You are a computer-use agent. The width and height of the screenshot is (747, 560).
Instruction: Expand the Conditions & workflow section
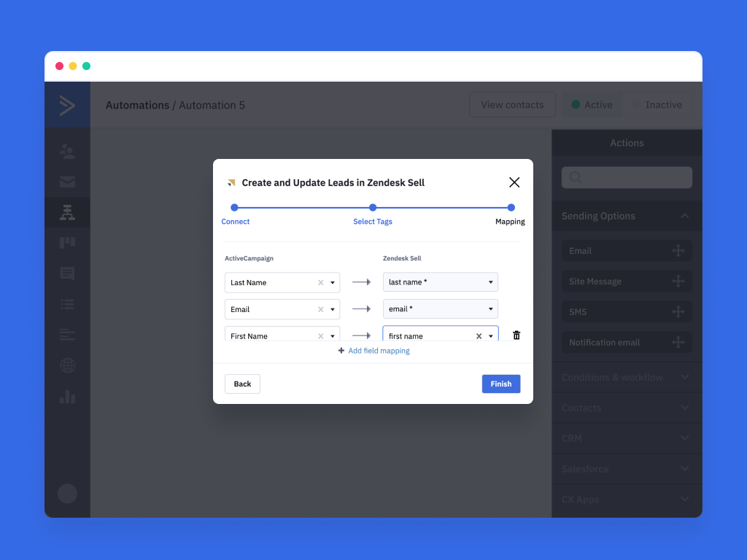626,378
